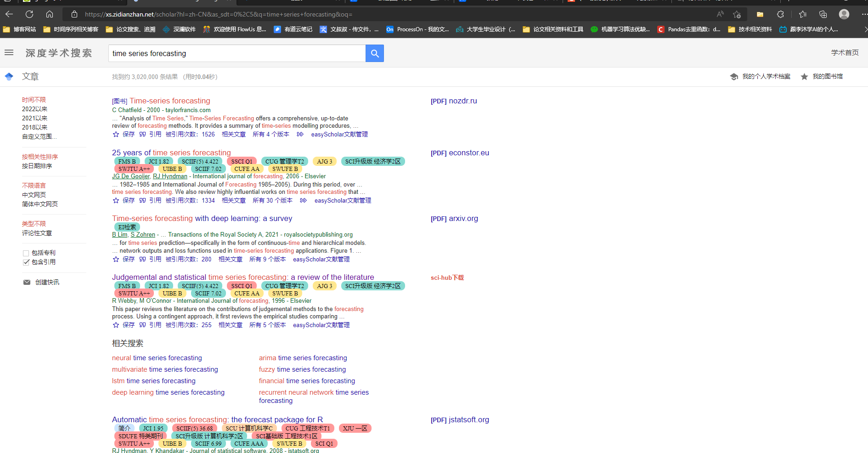Click cite quote icon for Chatfield result
This screenshot has width=868, height=453.
point(142,134)
